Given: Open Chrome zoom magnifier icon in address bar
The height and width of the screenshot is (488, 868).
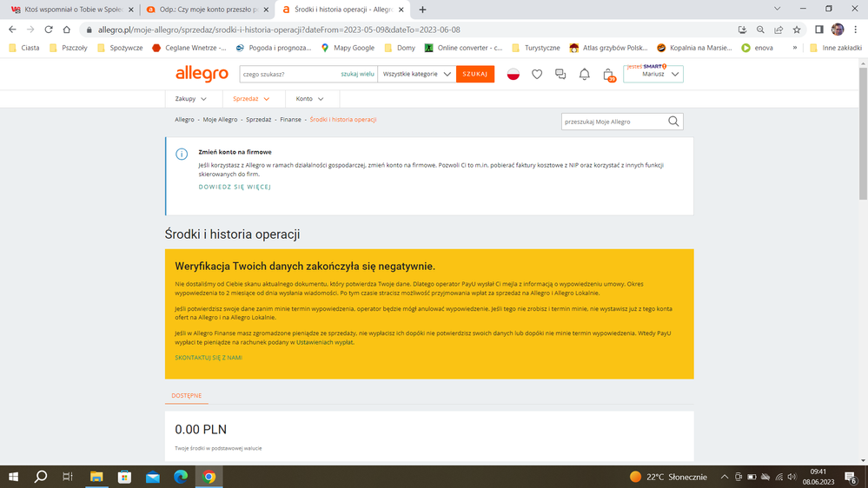Looking at the screenshot, I should click(760, 30).
